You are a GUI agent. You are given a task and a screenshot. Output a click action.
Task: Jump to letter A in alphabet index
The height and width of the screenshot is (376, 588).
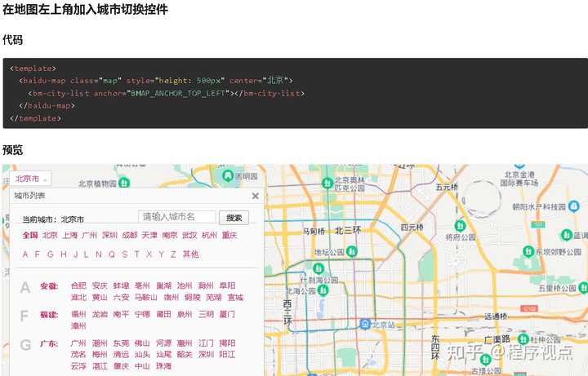point(25,254)
